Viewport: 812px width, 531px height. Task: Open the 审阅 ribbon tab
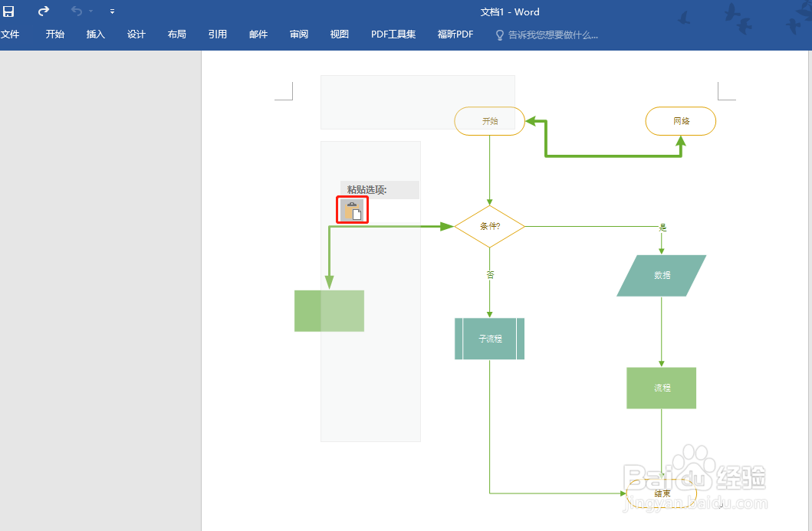[299, 34]
